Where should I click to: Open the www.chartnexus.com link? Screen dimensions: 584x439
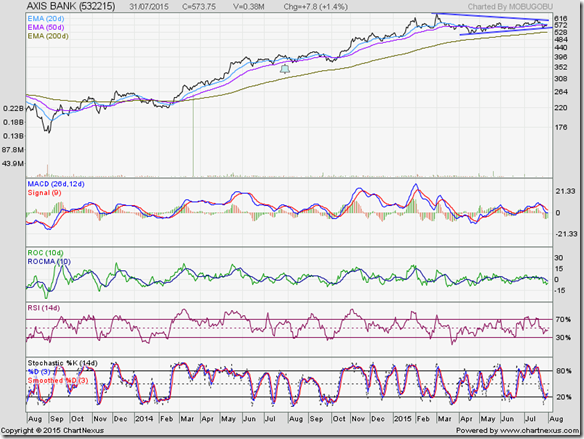539,430
